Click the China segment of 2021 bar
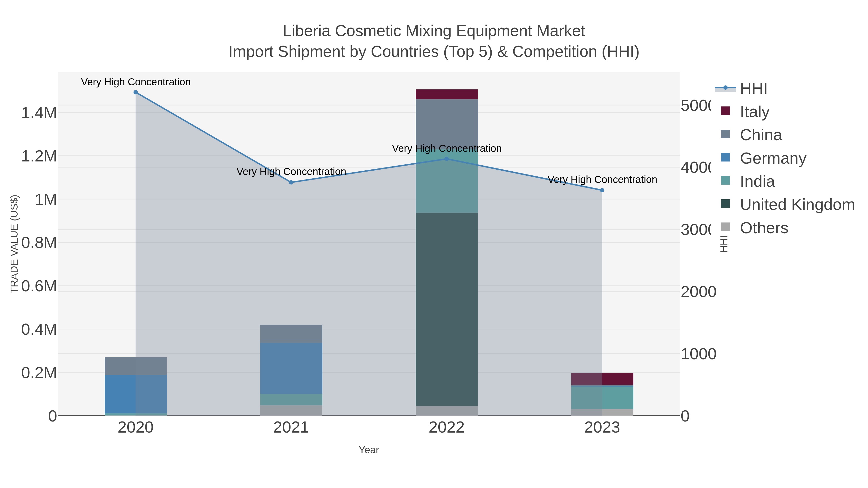Viewport: 868px width, 488px height. [x=291, y=334]
